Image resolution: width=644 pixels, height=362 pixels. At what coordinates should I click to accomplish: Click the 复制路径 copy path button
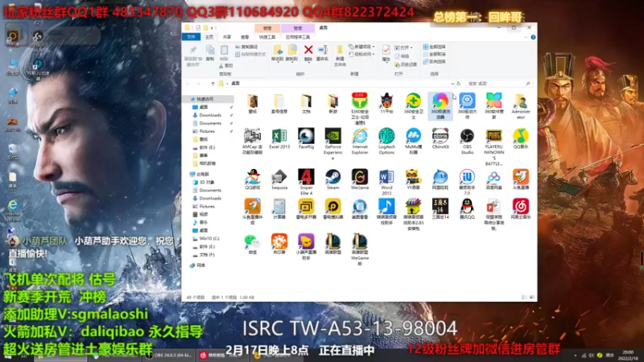coord(247,47)
